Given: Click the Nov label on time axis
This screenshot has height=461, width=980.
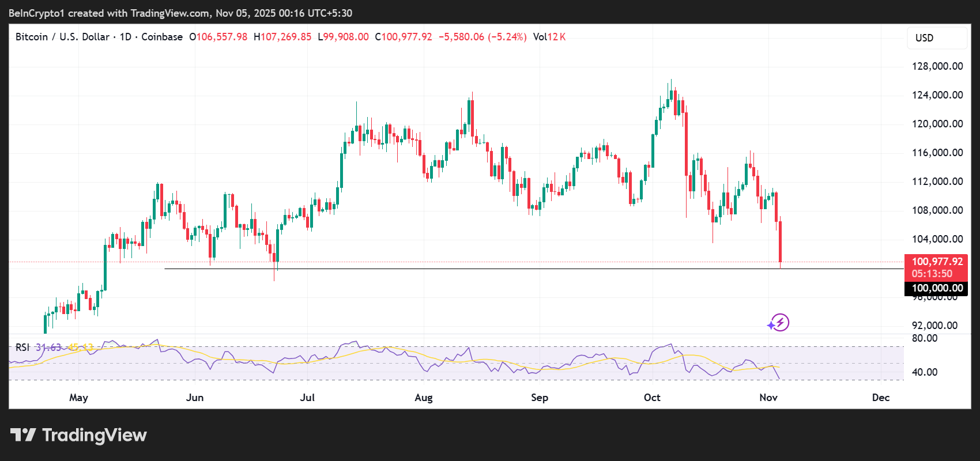Looking at the screenshot, I should [x=768, y=398].
